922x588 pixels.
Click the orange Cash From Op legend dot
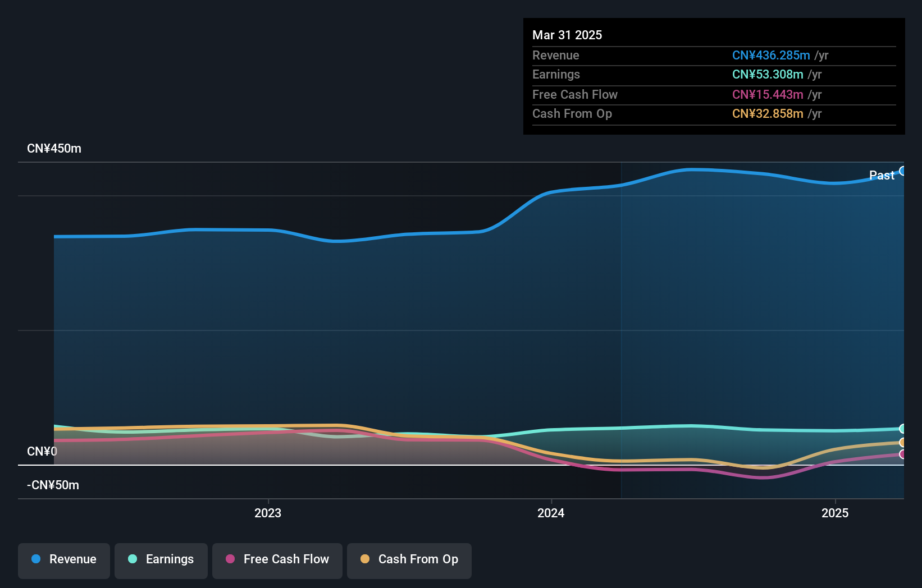365,559
